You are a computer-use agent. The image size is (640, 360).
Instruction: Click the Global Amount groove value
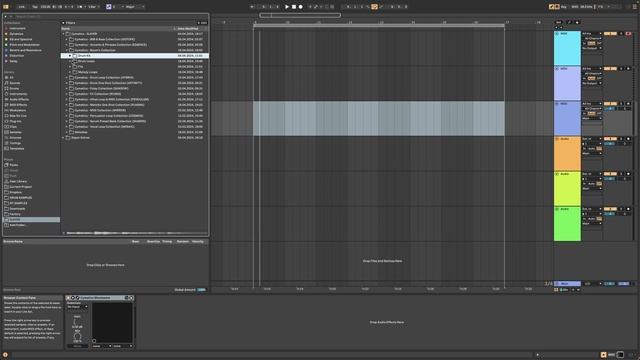[x=202, y=290]
